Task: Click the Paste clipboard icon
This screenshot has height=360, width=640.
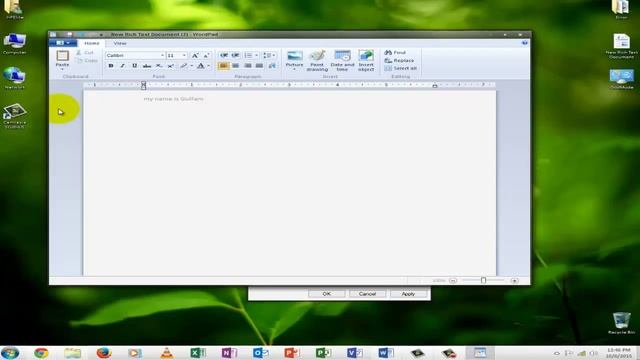Action: pyautogui.click(x=62, y=56)
